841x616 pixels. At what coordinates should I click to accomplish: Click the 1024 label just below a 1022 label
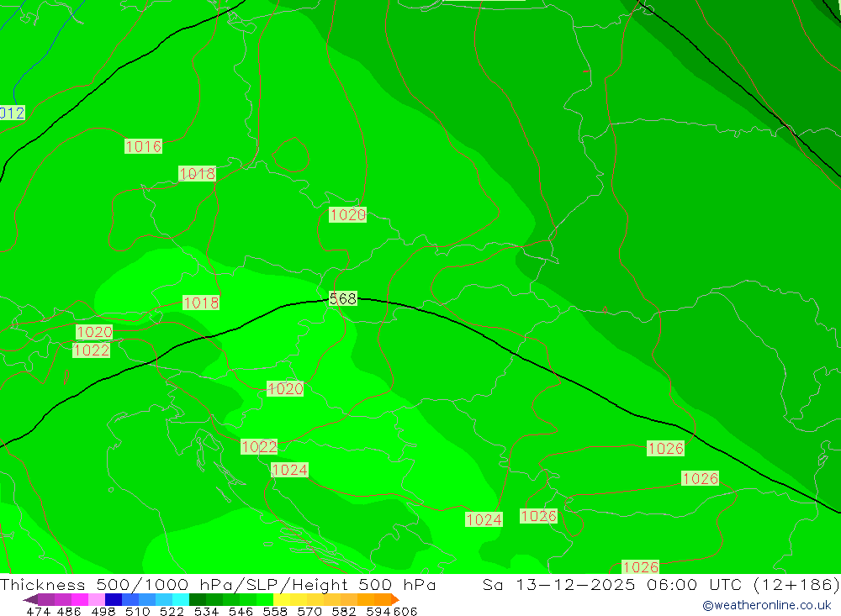click(x=289, y=470)
